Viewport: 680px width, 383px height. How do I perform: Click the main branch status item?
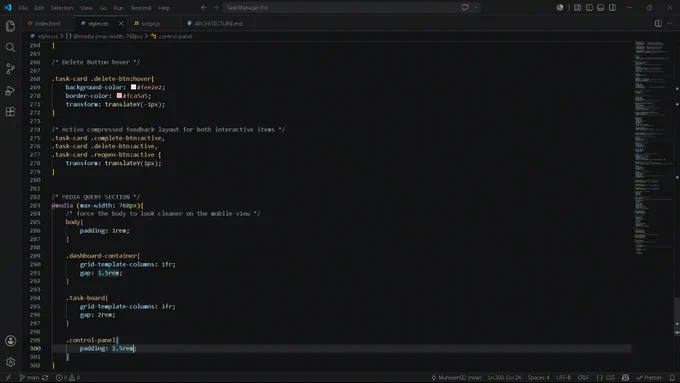[x=29, y=377]
